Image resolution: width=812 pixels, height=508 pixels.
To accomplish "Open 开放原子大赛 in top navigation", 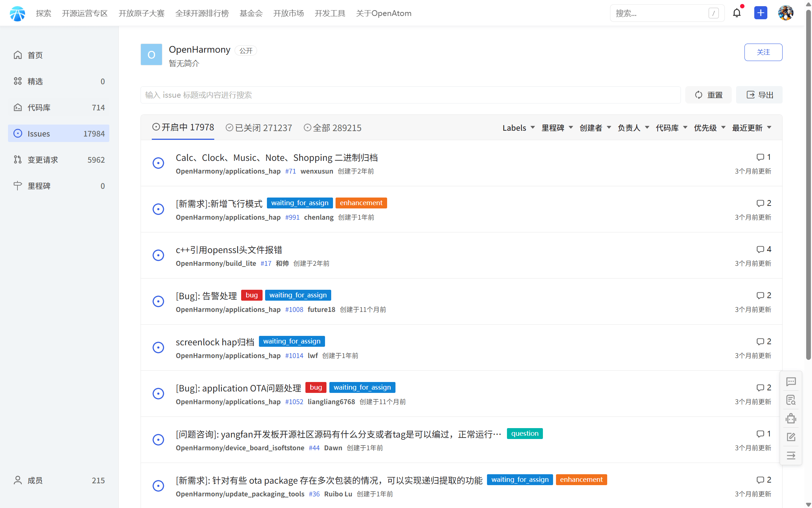I will point(142,13).
